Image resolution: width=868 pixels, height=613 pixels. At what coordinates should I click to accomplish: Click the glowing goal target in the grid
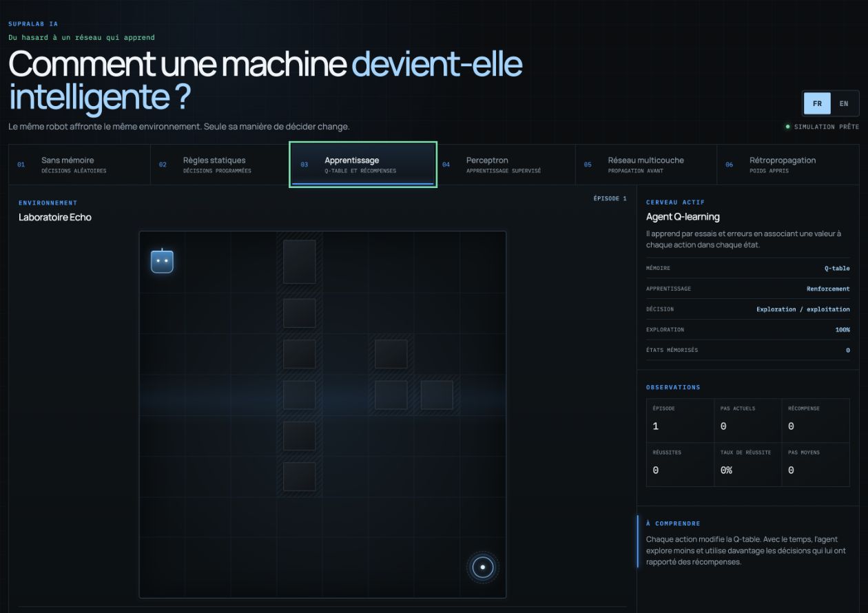click(483, 568)
